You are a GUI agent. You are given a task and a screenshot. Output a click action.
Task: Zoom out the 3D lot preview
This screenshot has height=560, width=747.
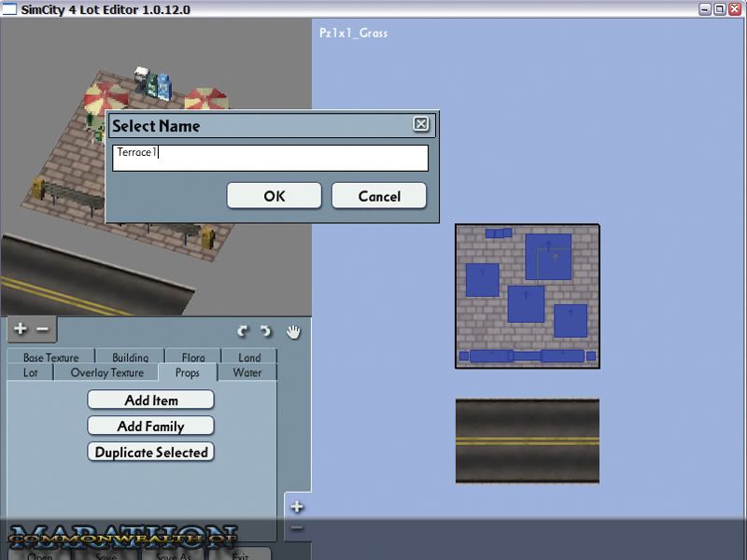coord(43,329)
